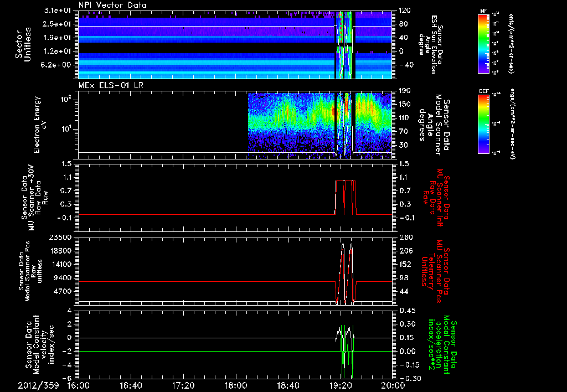Click the 'cnts/(cm**2-sr-sec)' units label
Screen dimensions: 567x392
pyautogui.click(x=510, y=43)
